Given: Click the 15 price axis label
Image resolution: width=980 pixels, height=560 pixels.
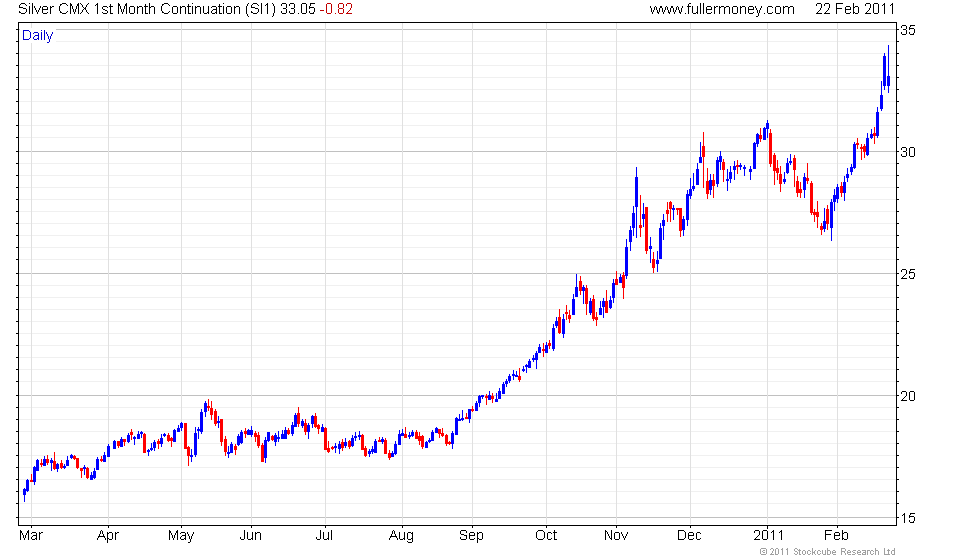Looking at the screenshot, I should tap(908, 518).
